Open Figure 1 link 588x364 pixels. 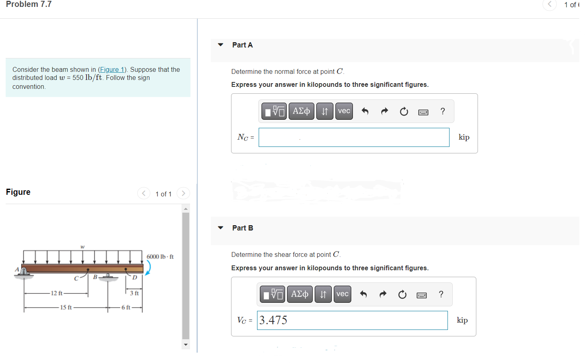click(112, 69)
